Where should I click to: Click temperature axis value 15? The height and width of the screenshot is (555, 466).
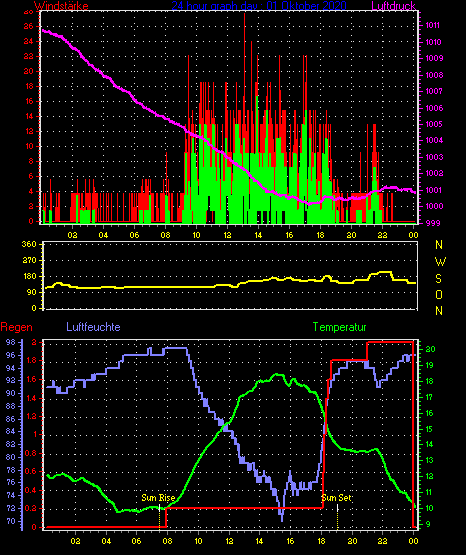tap(429, 429)
